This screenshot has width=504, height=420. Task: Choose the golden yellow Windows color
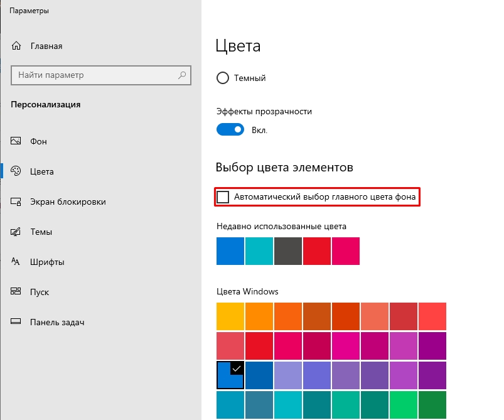230,316
